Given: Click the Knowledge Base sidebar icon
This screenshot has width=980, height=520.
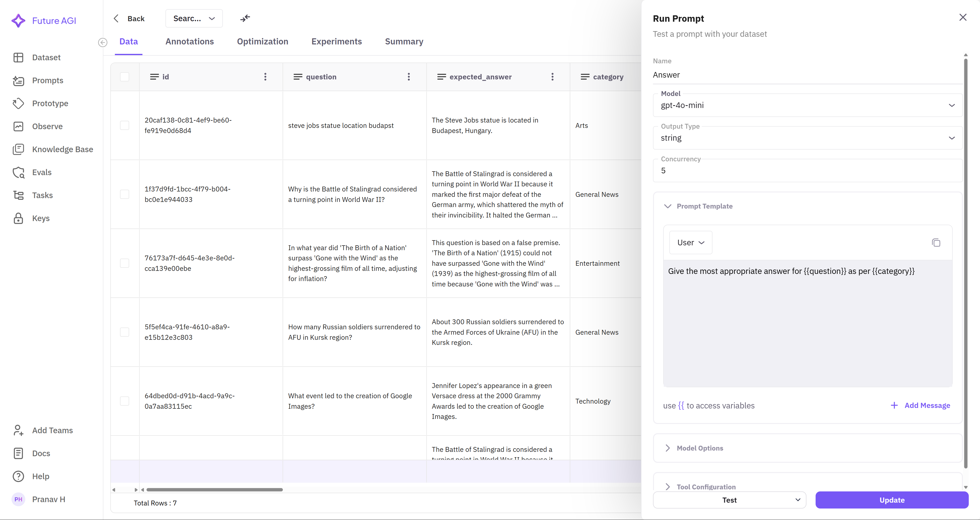Looking at the screenshot, I should pyautogui.click(x=18, y=150).
